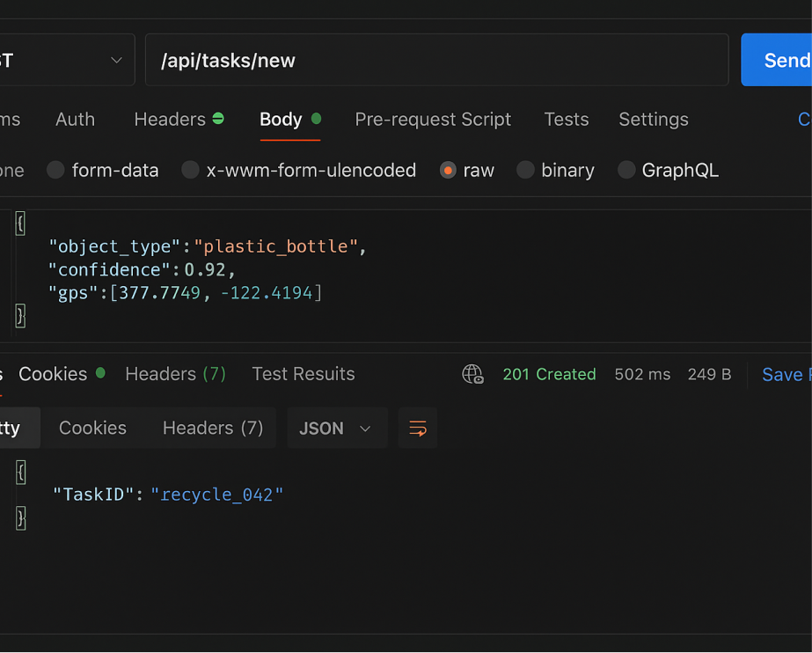The width and height of the screenshot is (812, 653).
Task: Choose the x-wwm-form-ulencoded radio option
Action: 190,170
